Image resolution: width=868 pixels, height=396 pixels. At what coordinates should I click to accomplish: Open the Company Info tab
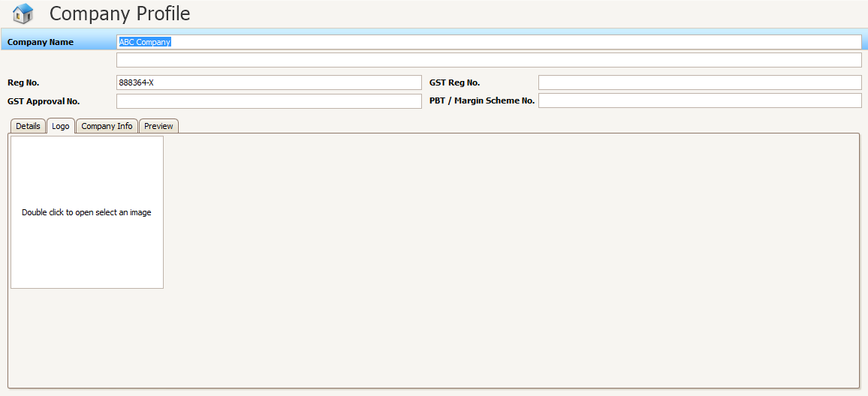point(107,126)
